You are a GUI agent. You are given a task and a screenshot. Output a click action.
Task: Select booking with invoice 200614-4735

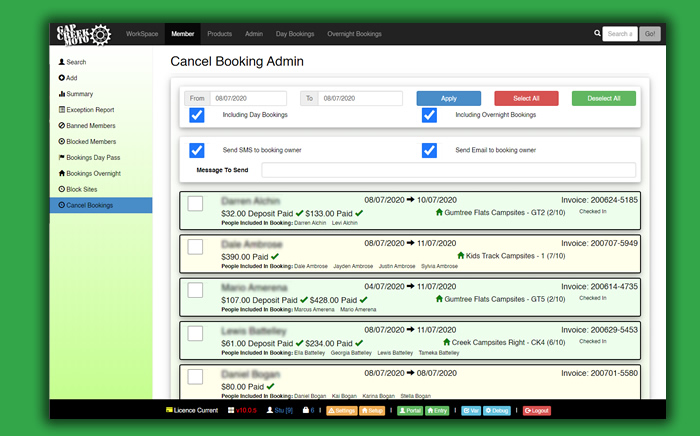pyautogui.click(x=195, y=290)
